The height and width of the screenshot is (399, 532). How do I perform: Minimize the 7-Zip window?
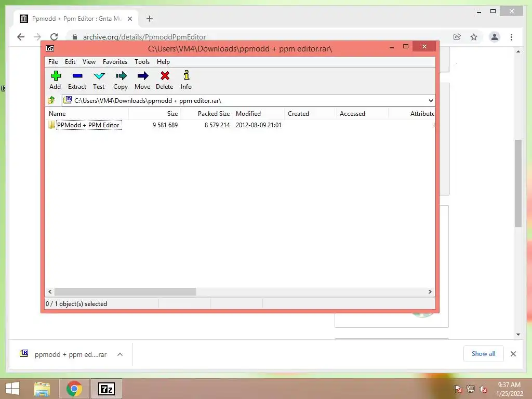click(x=392, y=46)
